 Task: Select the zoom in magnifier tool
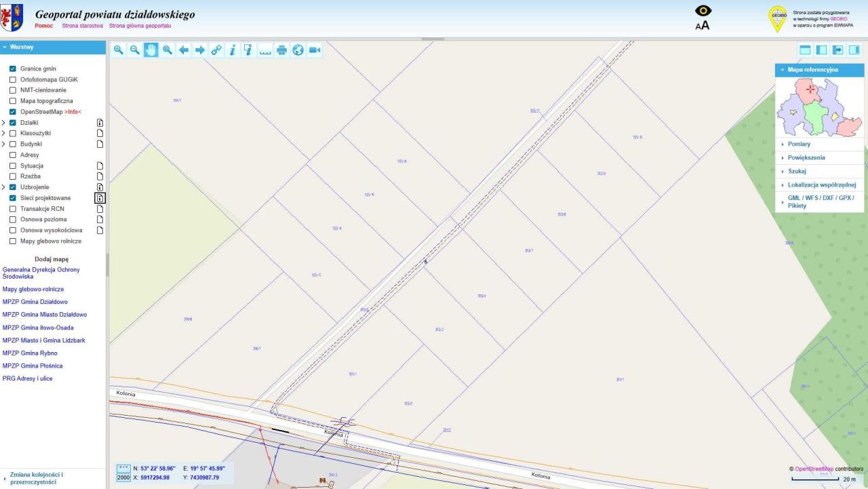click(119, 50)
